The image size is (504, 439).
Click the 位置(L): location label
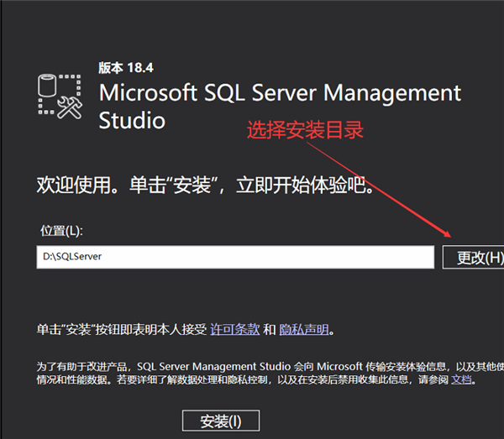[x=62, y=230]
